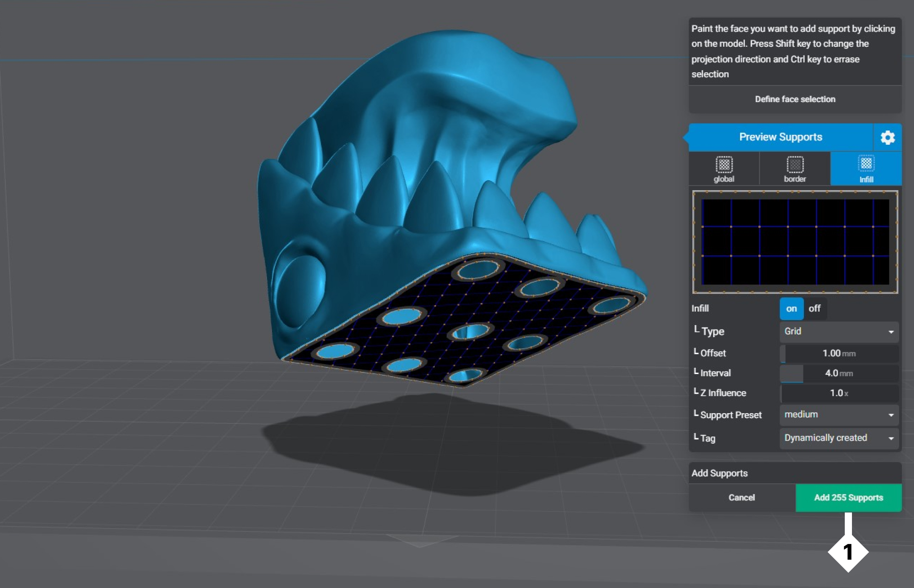Cancel the add supports operation
Image resolution: width=914 pixels, height=588 pixels.
(x=741, y=498)
